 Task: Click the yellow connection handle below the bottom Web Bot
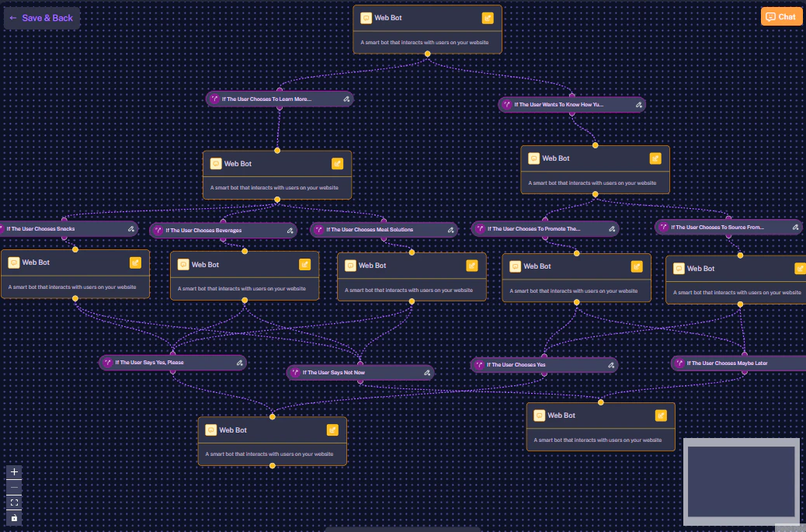point(273,467)
